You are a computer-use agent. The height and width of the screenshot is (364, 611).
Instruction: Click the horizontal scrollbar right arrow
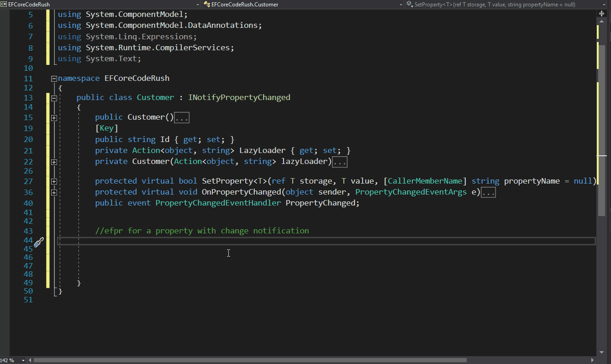pyautogui.click(x=592, y=360)
